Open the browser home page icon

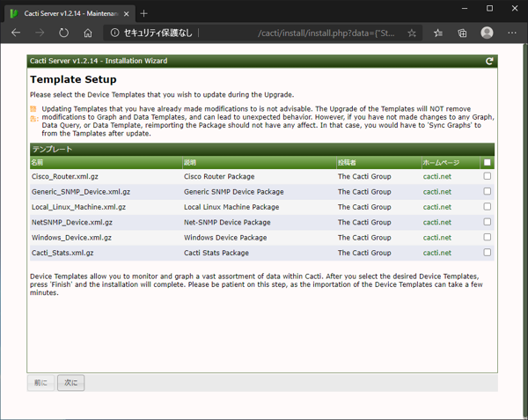coord(88,33)
